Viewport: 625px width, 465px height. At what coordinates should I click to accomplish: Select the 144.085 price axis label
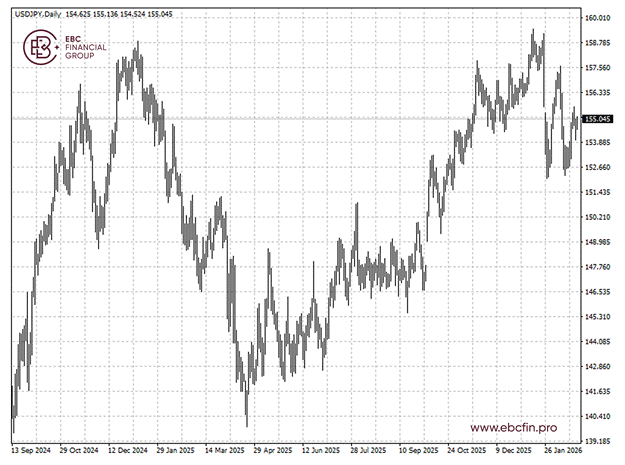pos(598,341)
